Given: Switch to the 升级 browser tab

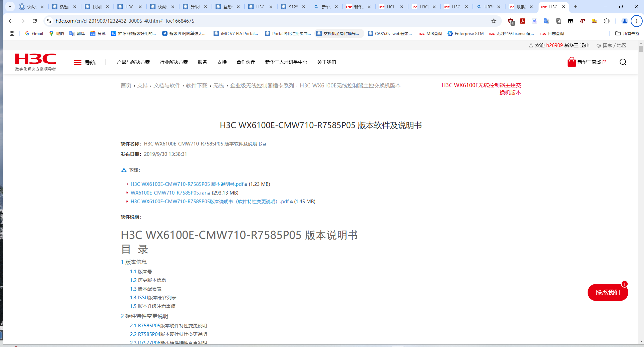Looking at the screenshot, I should 195,7.
